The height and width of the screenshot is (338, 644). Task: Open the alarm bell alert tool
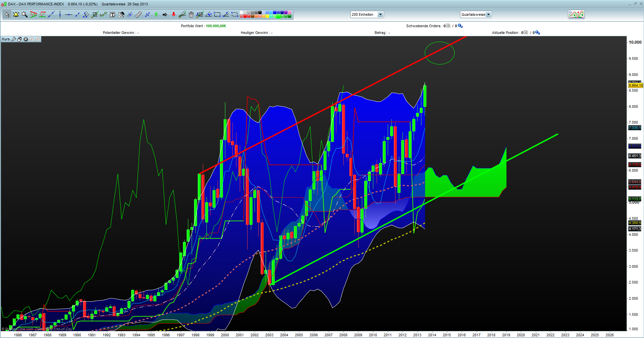[16, 14]
